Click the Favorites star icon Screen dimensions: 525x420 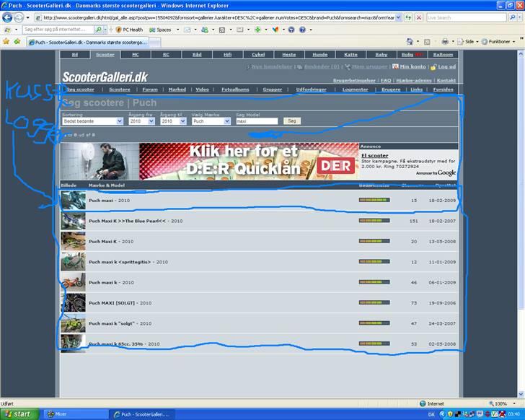6,42
